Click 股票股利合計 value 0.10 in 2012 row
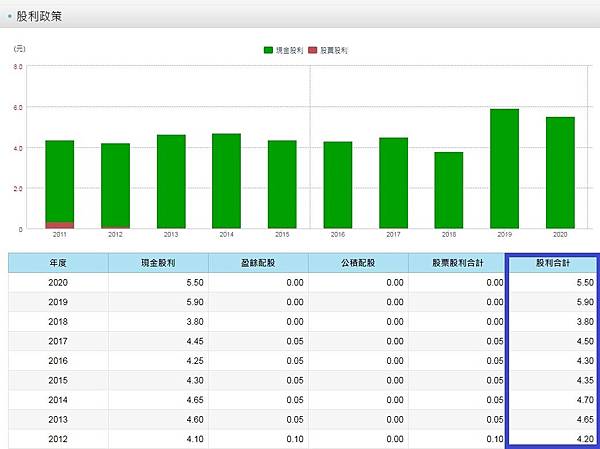 click(x=495, y=439)
